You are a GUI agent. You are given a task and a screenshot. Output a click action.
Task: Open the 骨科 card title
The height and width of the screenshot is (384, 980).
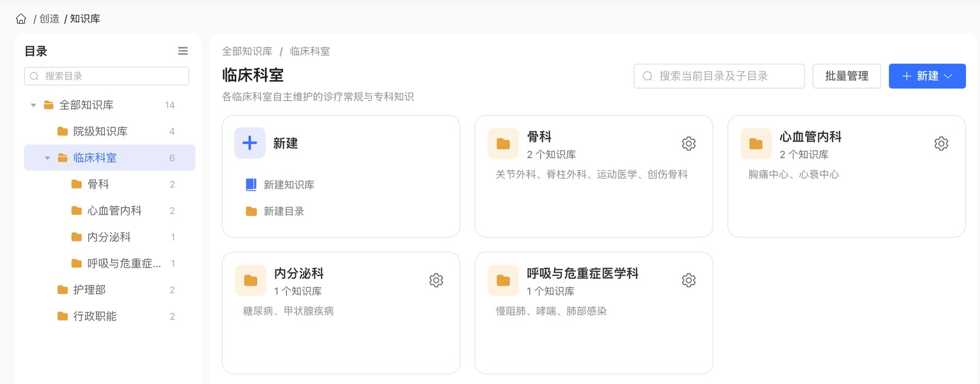coord(539,137)
